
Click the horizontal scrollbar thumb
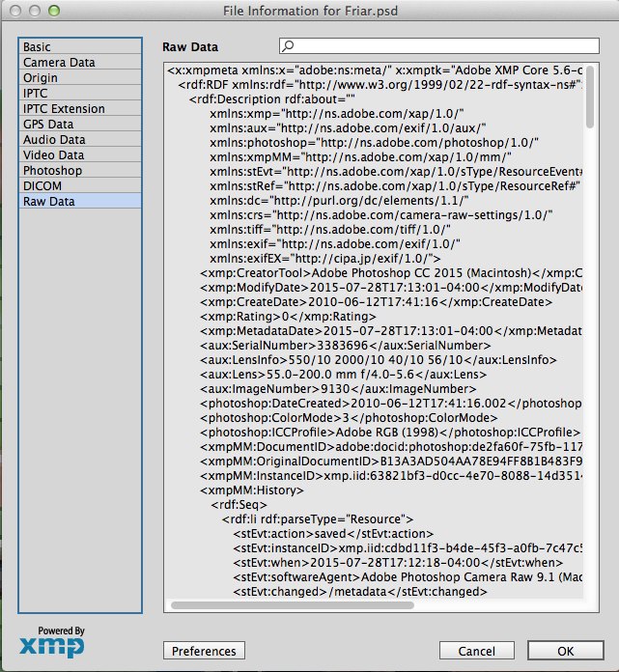293,605
